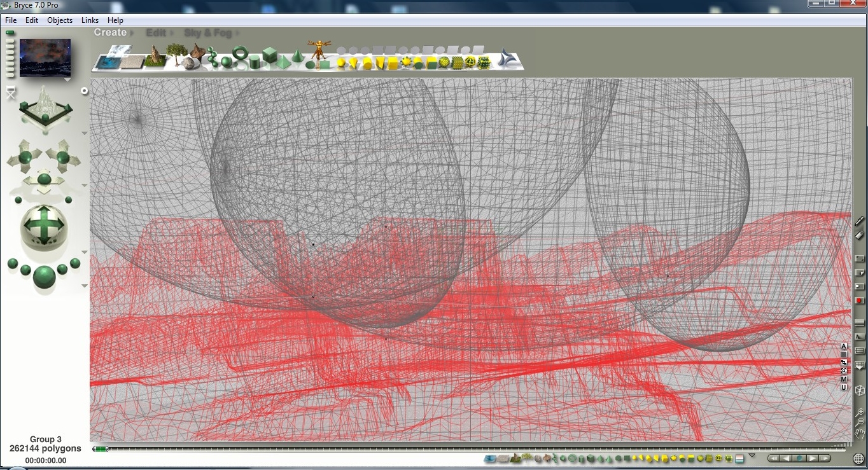Select the U mode button
Viewport: 868px width, 470px height.
pos(844,387)
